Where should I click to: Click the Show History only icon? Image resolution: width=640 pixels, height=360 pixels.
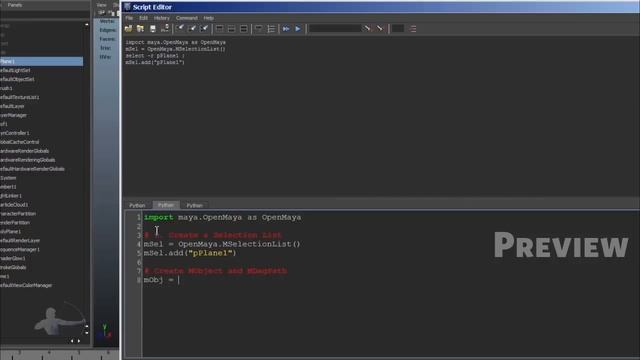coord(219,29)
